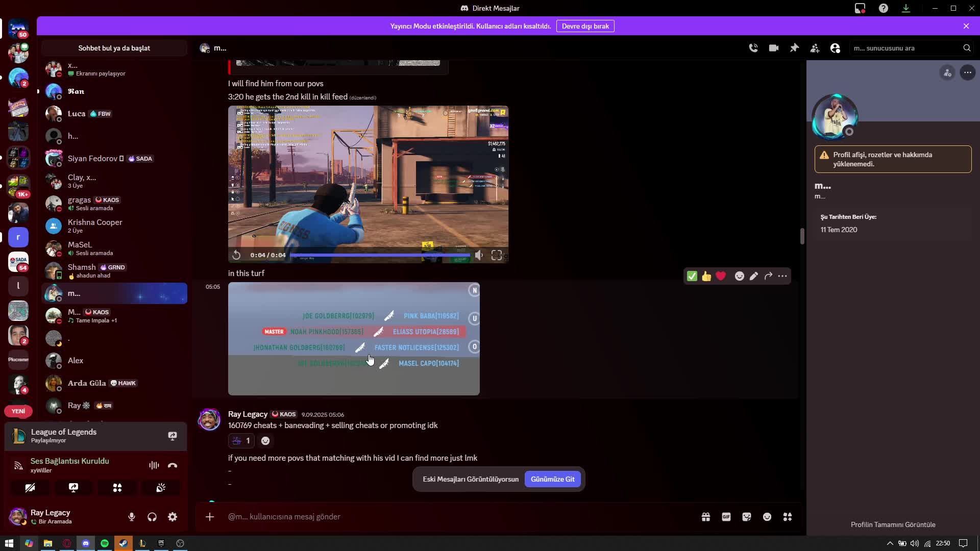Open more actions on the 'in this turf' message
This screenshot has height=551, width=980.
pos(782,276)
